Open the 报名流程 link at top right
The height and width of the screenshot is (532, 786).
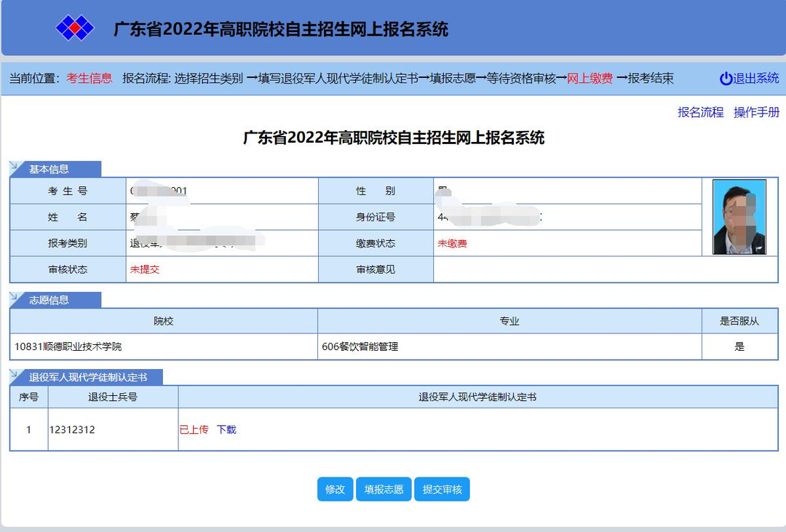700,112
